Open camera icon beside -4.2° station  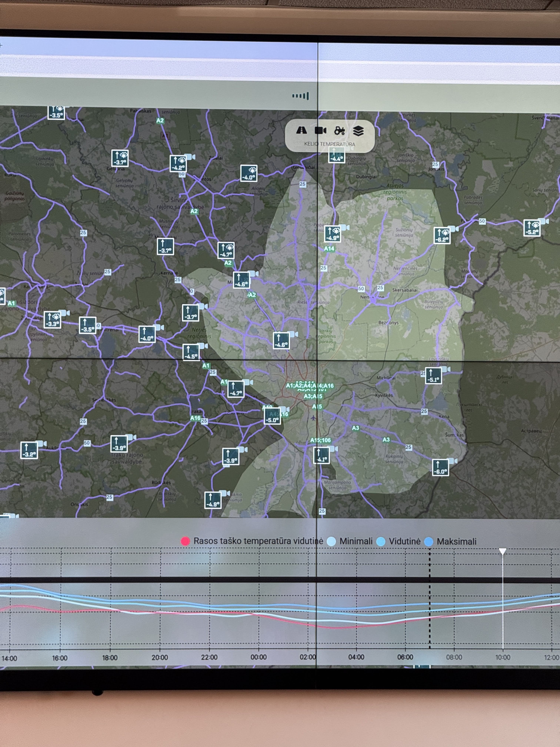tap(190, 157)
